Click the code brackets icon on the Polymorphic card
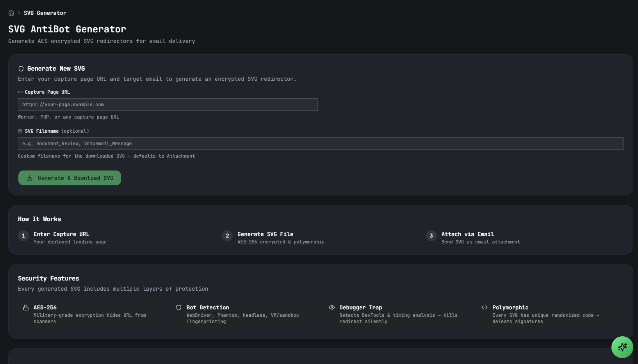 (485, 307)
